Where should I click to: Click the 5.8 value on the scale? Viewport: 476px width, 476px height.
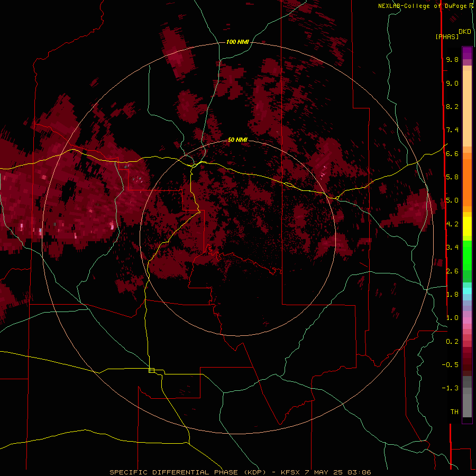[452, 177]
